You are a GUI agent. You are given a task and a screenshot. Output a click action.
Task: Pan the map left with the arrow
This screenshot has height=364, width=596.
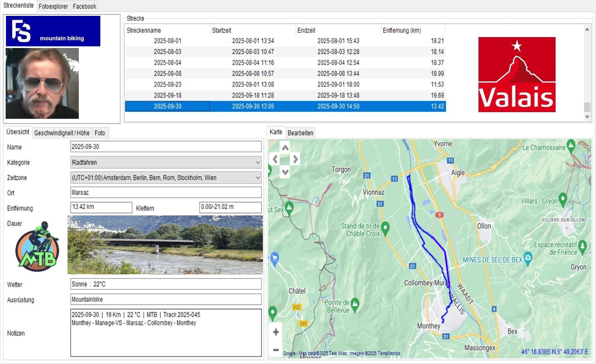tap(275, 159)
